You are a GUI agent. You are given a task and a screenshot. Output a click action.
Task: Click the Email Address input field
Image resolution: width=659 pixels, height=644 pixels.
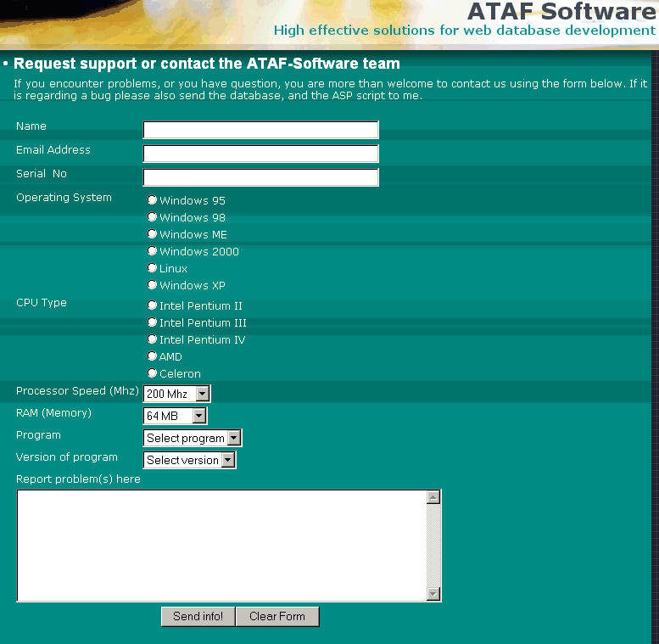point(260,154)
